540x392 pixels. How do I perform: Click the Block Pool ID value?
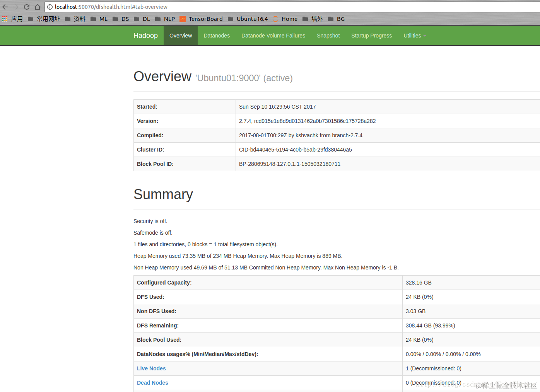[x=290, y=164]
